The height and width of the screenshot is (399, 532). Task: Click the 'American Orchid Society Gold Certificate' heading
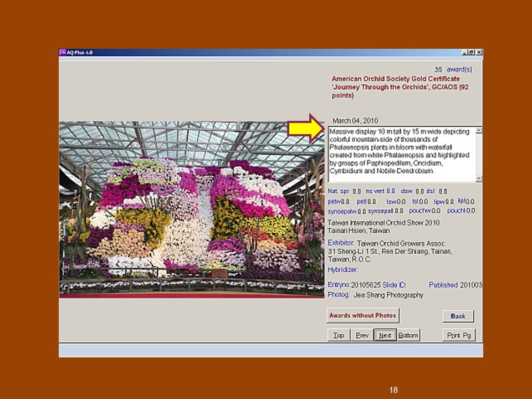396,79
